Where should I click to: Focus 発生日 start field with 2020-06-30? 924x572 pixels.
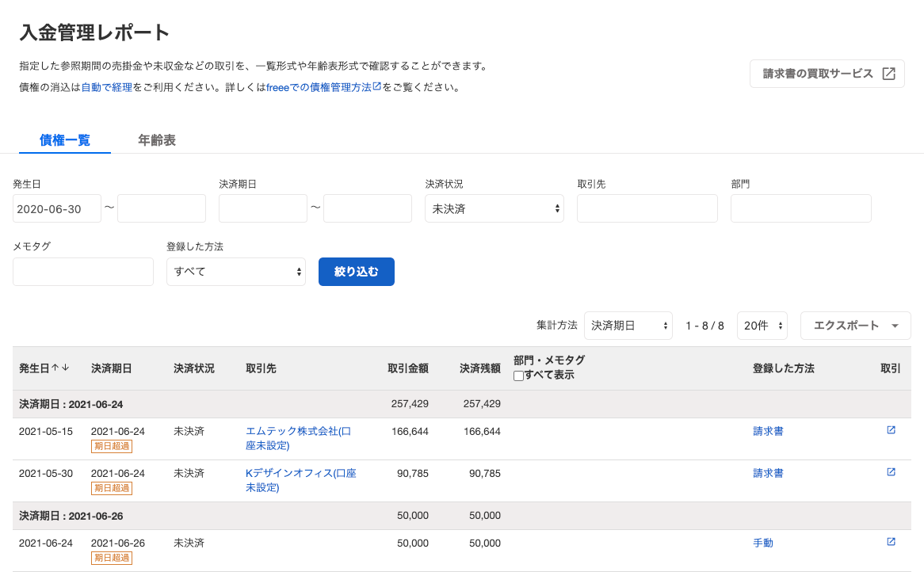pos(56,208)
